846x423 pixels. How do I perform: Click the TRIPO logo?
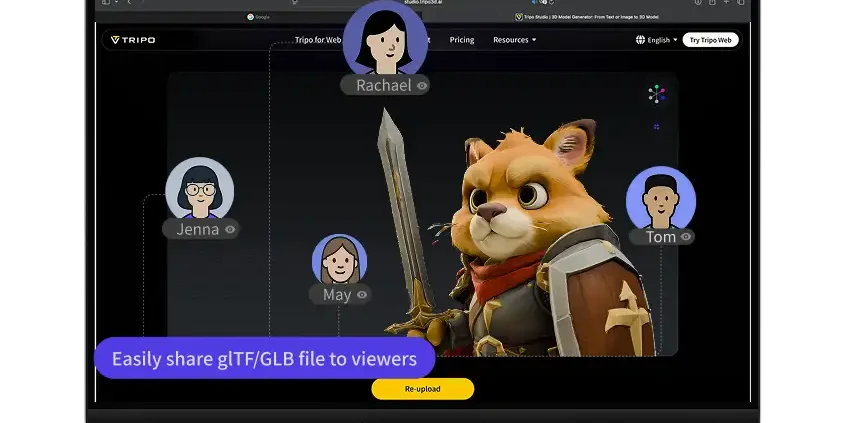[x=133, y=40]
